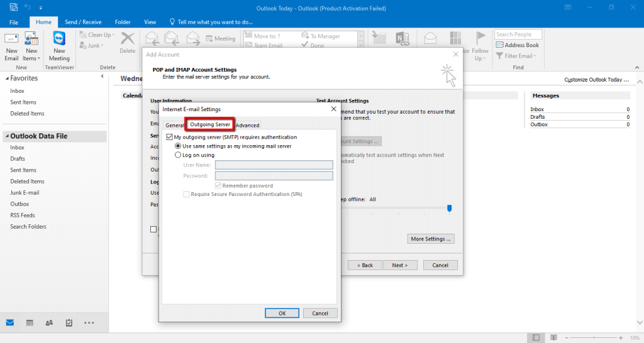Viewport: 644px width, 343px height.
Task: Toggle the partly hidden Add Account checkbox
Action: pyautogui.click(x=153, y=229)
